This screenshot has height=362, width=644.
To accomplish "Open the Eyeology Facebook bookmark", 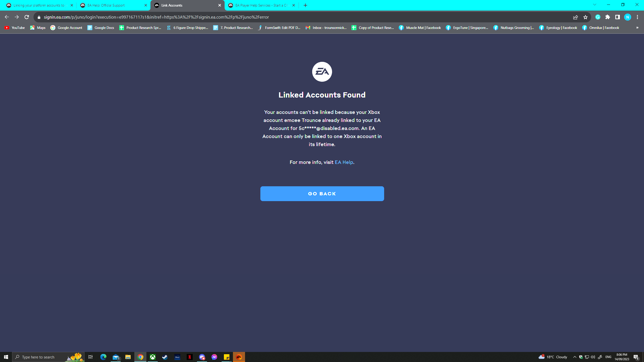I will pyautogui.click(x=558, y=28).
